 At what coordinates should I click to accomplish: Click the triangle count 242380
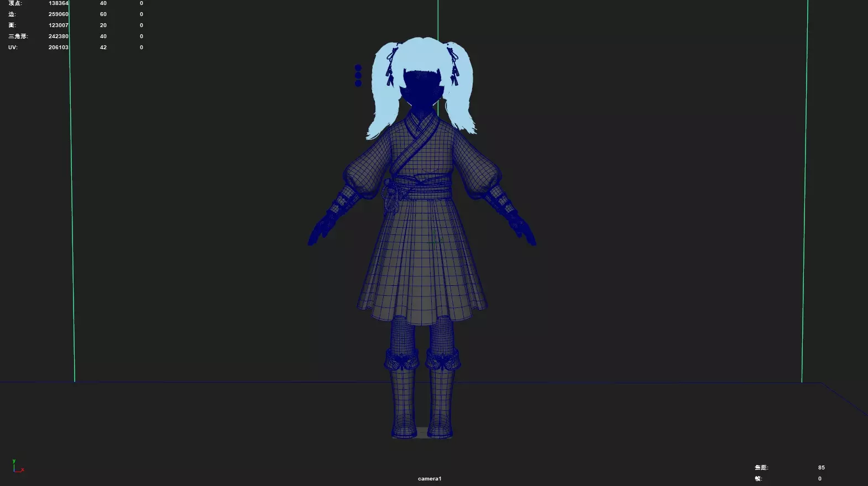[x=59, y=36]
